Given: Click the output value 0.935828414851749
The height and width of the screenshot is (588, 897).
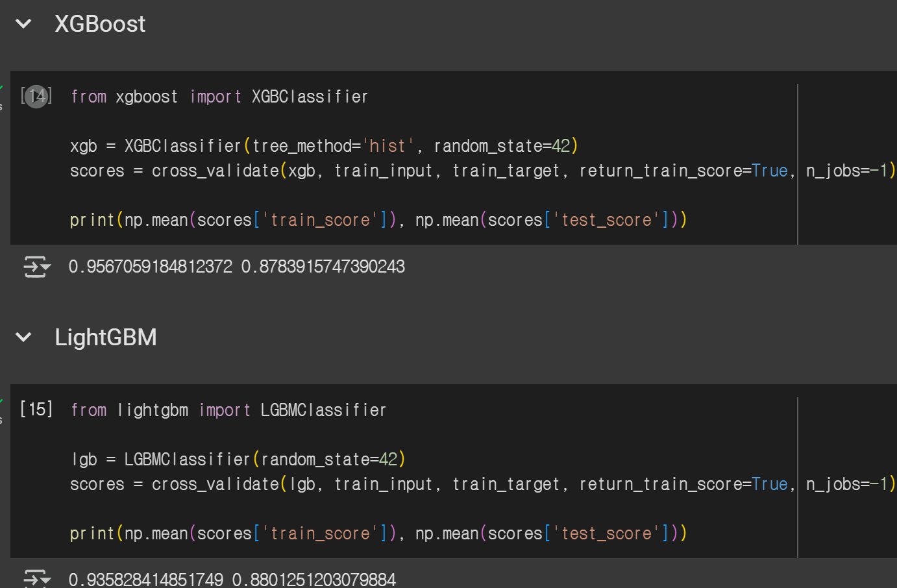Looking at the screenshot, I should (x=146, y=579).
